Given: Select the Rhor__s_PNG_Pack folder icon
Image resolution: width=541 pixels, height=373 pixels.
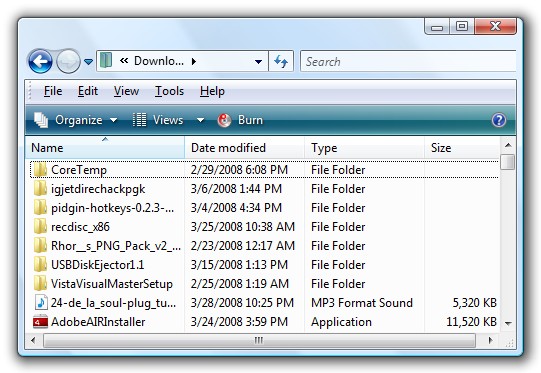Looking at the screenshot, I should [41, 246].
